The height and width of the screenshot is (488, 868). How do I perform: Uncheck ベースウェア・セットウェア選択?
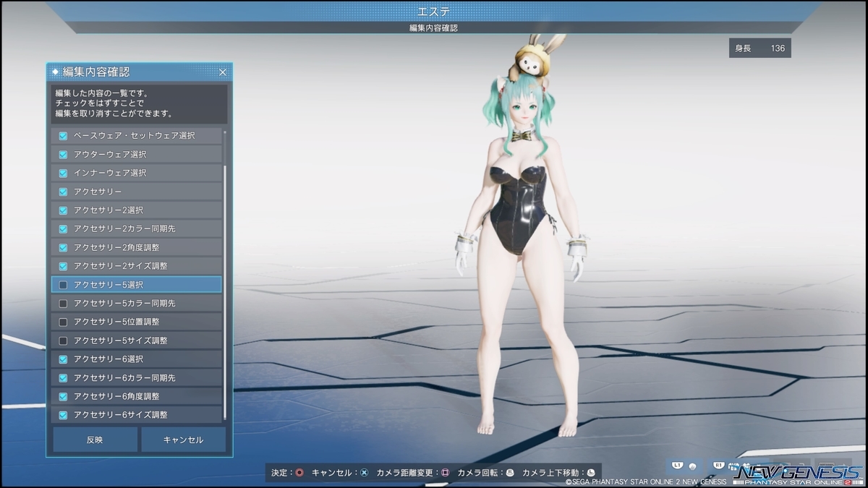pyautogui.click(x=63, y=135)
